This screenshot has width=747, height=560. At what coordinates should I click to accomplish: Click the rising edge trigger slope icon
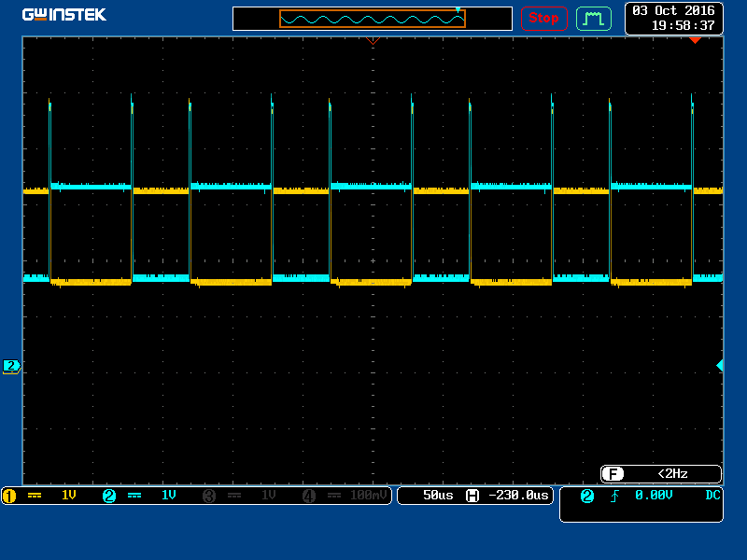(614, 497)
